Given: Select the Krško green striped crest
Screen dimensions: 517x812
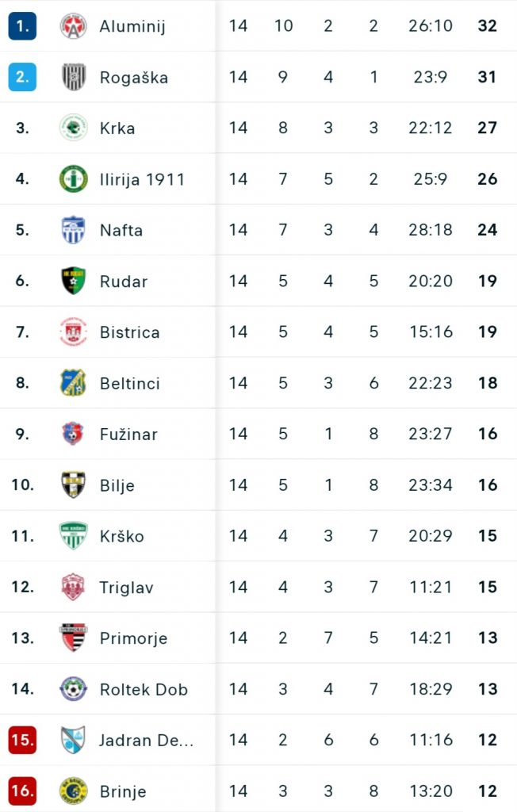Looking at the screenshot, I should (x=73, y=535).
